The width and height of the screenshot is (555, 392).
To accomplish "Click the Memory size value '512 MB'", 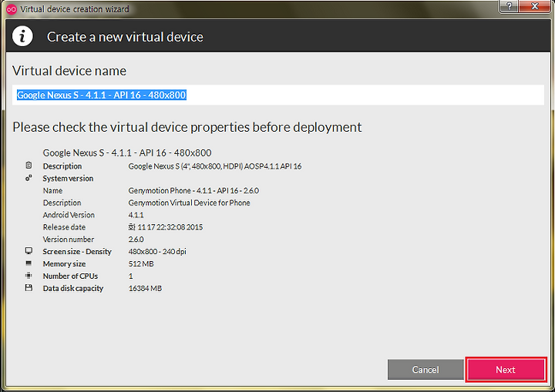I will point(141,264).
